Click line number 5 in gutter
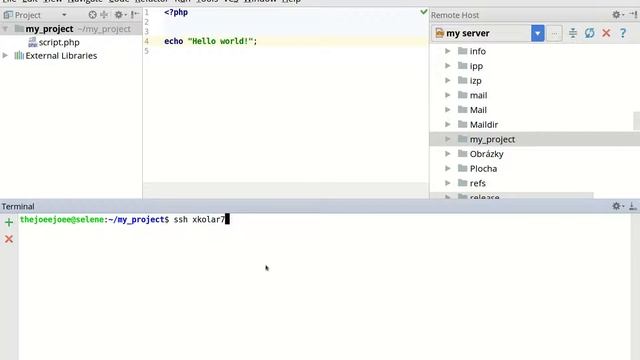 tap(147, 51)
